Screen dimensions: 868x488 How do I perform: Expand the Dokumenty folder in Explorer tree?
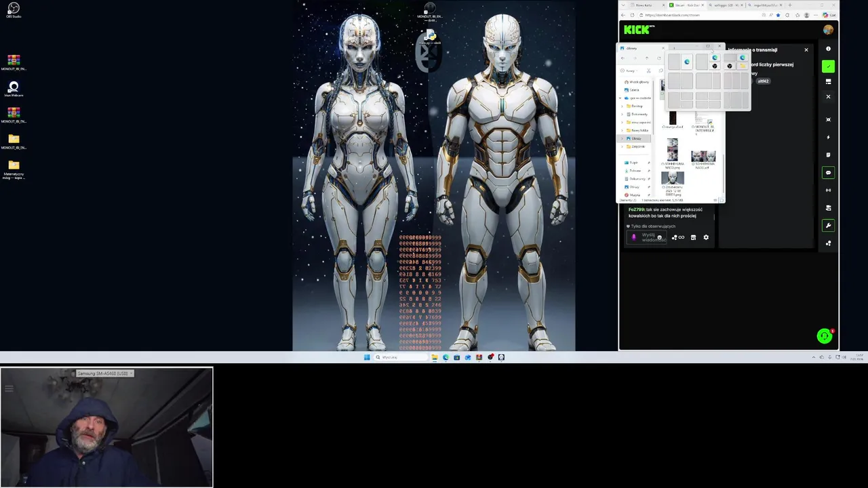623,114
